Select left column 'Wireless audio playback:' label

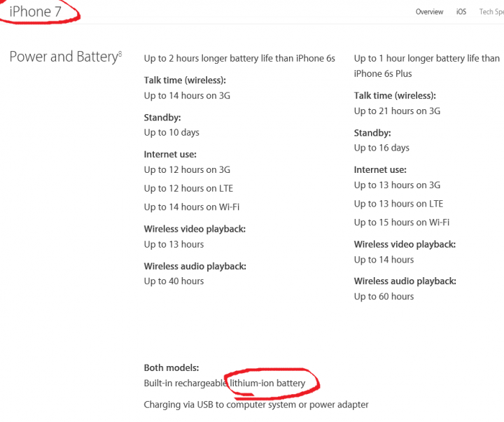click(195, 267)
